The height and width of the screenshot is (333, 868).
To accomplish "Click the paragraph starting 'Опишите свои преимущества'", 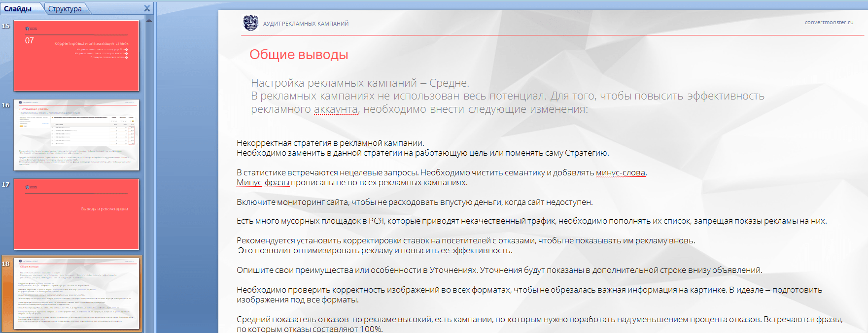I will [499, 270].
